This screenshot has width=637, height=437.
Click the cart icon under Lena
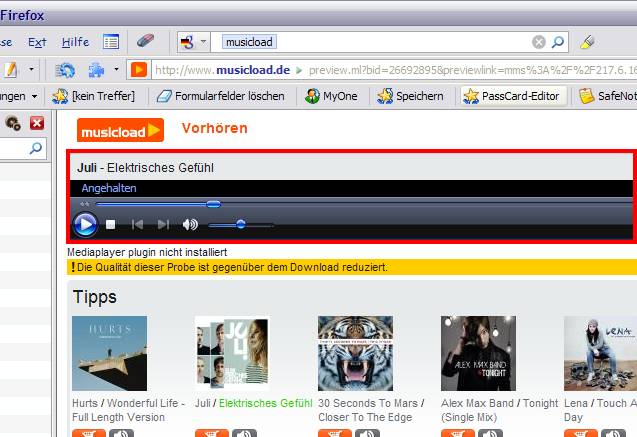(581, 433)
